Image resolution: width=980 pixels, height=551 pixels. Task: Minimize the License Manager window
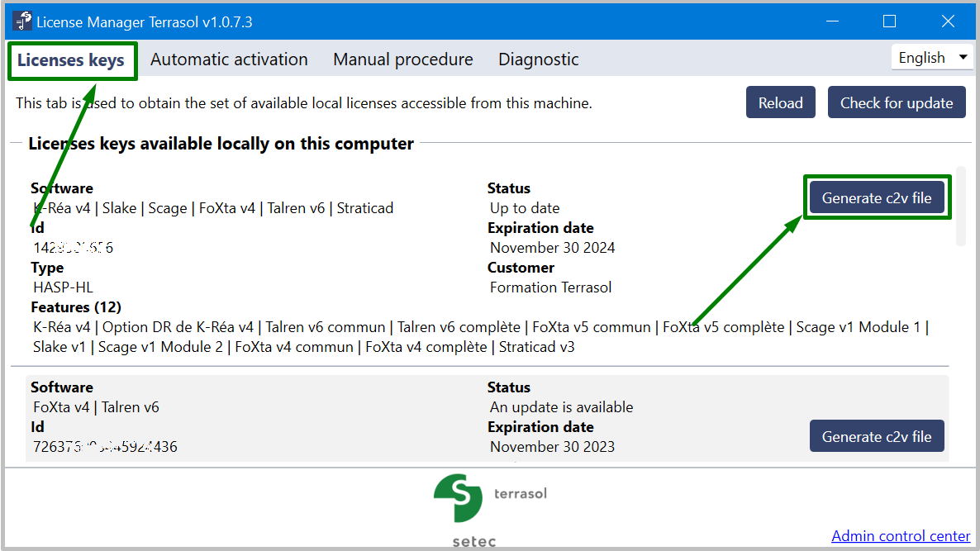tap(832, 21)
